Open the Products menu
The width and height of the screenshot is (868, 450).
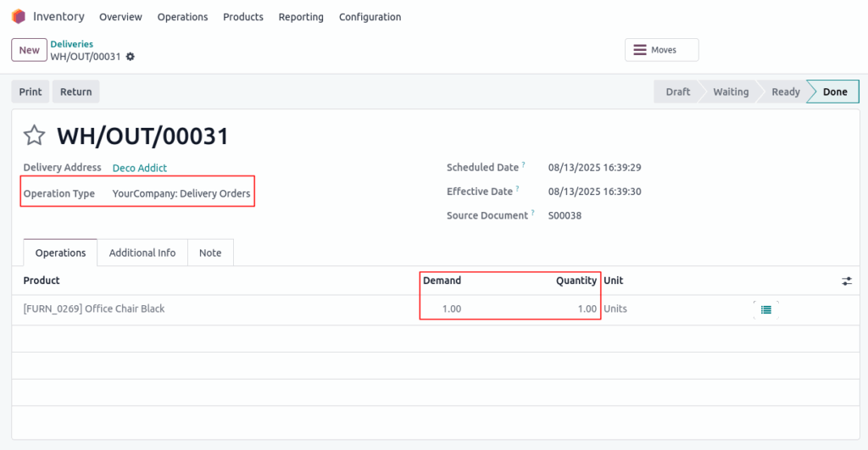(x=243, y=17)
